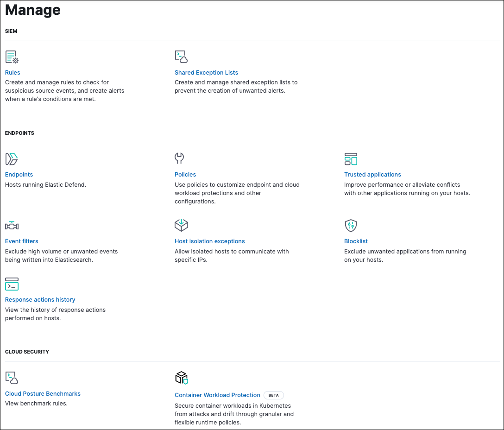The width and height of the screenshot is (504, 430).
Task: Click the Cloud Posture Benchmarks icon
Action: [12, 378]
